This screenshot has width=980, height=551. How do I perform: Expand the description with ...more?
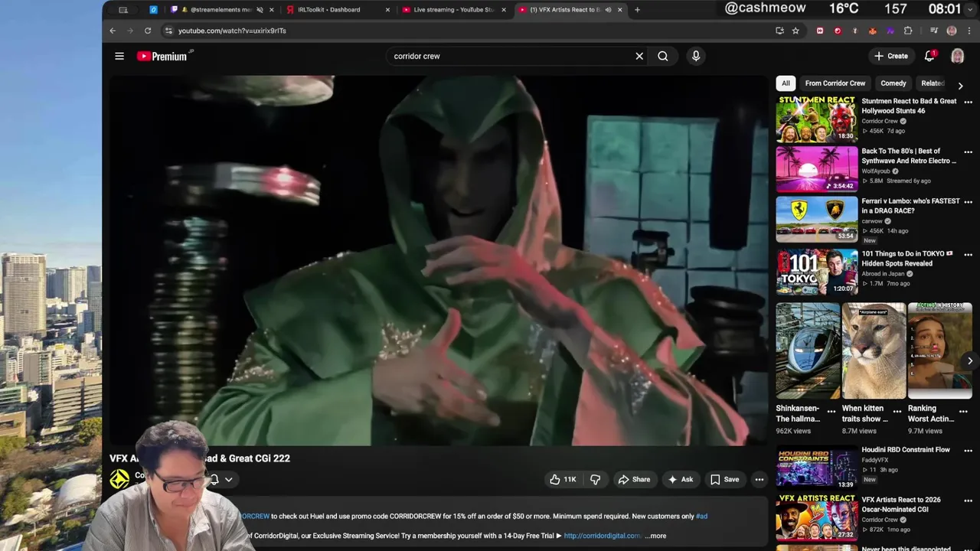[x=657, y=536]
